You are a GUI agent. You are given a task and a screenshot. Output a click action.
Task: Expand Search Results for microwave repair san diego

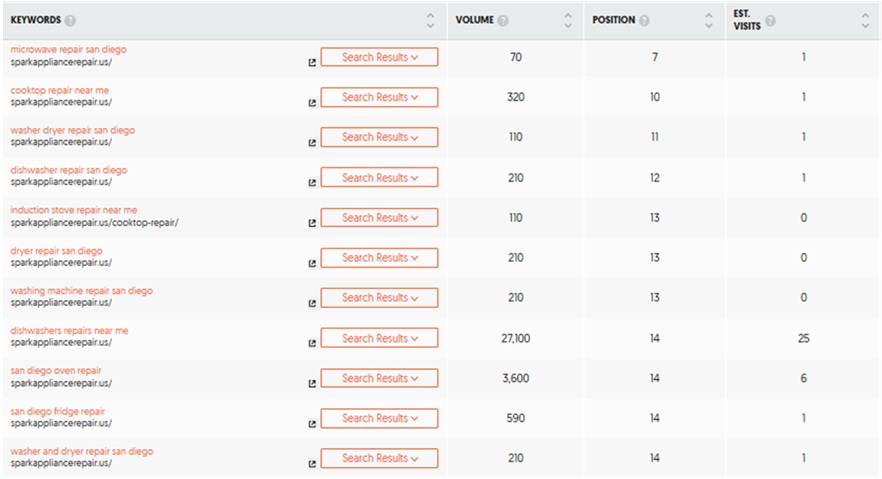tap(379, 57)
